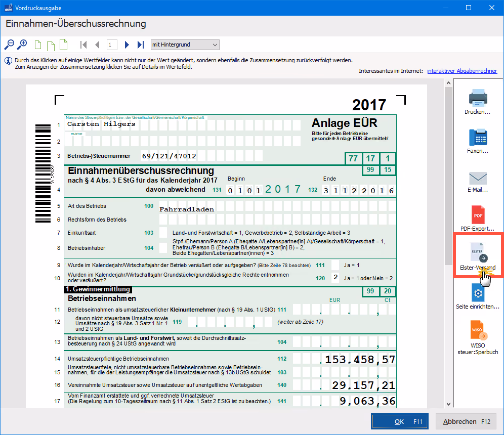Open the interaktiver Abgabenrechner link

pyautogui.click(x=462, y=71)
